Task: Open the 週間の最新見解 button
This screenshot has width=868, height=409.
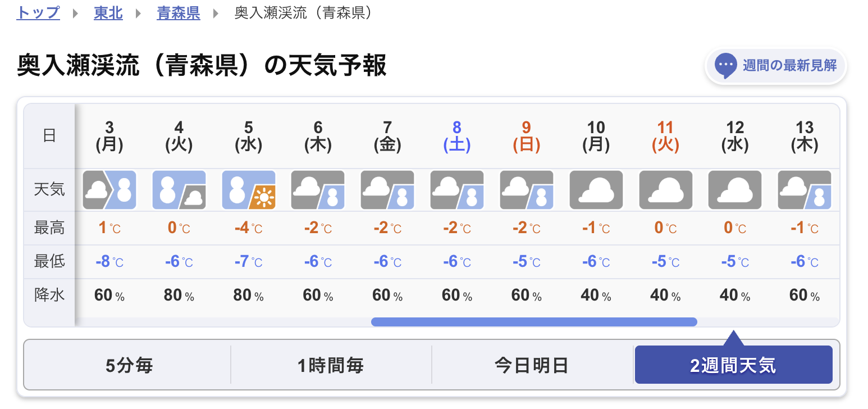Action: 775,66
